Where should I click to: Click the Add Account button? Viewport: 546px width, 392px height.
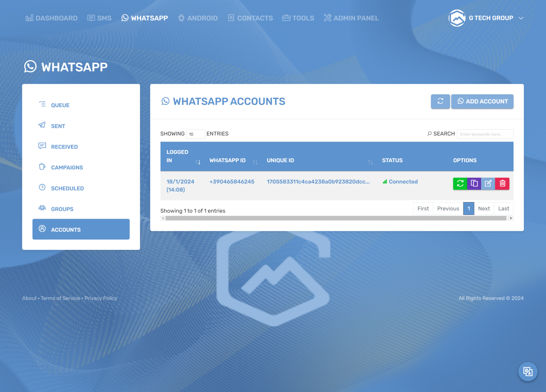click(482, 101)
